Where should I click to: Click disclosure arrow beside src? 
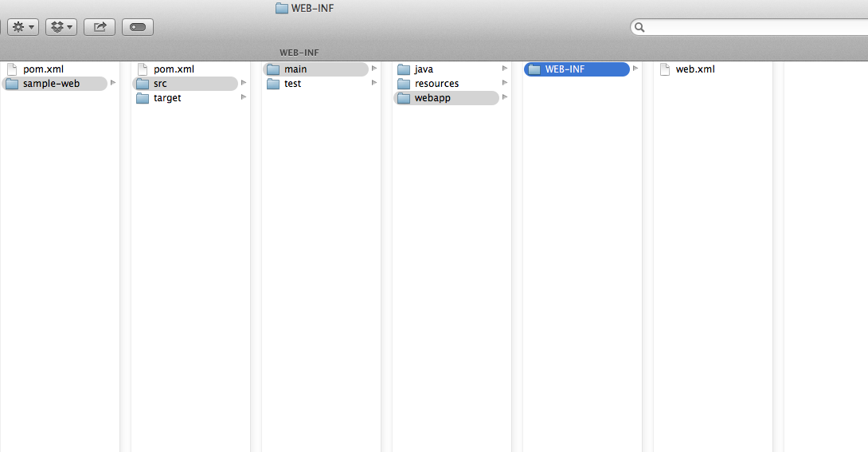click(x=244, y=83)
